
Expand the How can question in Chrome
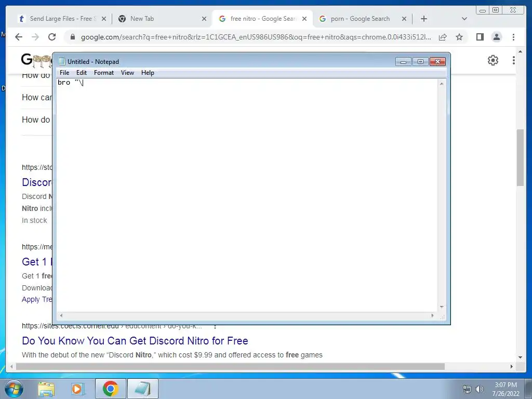click(37, 97)
